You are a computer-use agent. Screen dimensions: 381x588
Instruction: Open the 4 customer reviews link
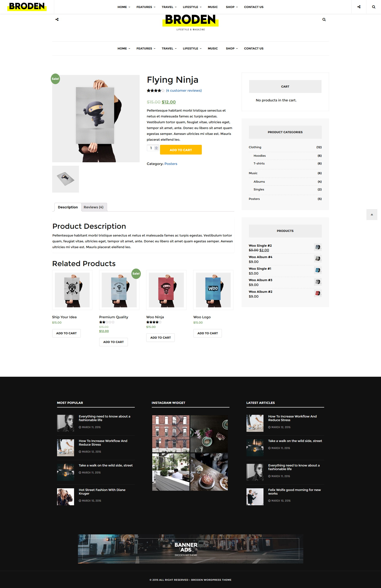(184, 90)
